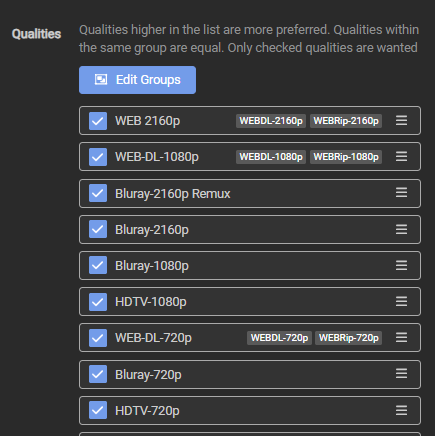This screenshot has height=436, width=435.
Task: Click the reorder handle on Bluray-720p row
Action: tap(401, 373)
